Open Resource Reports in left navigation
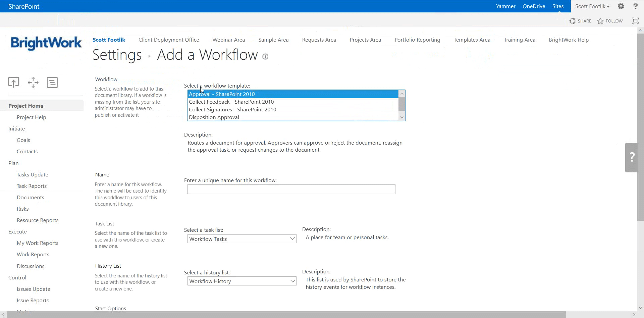This screenshot has height=318, width=644. pyautogui.click(x=38, y=220)
